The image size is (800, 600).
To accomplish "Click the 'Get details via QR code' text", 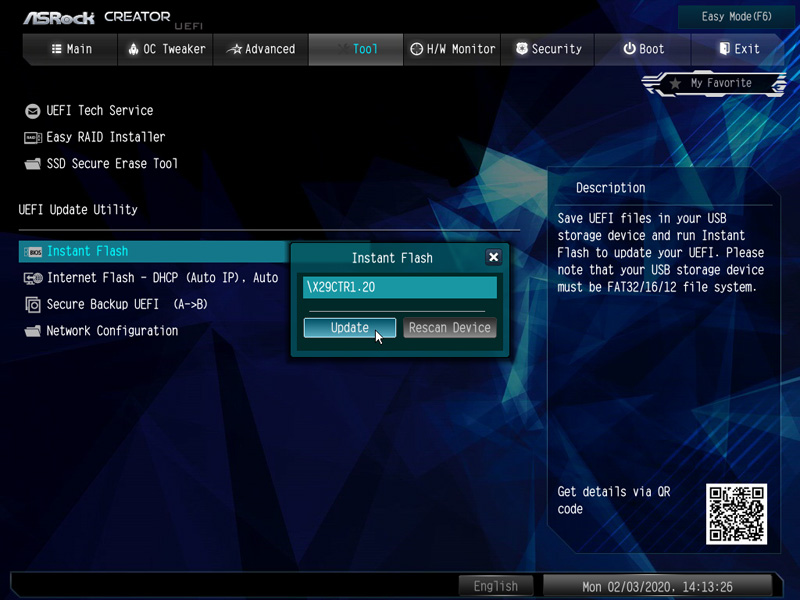I will [614, 500].
